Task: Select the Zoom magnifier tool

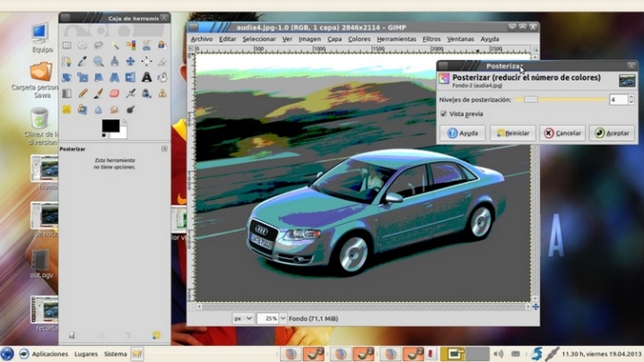Action: point(99,61)
